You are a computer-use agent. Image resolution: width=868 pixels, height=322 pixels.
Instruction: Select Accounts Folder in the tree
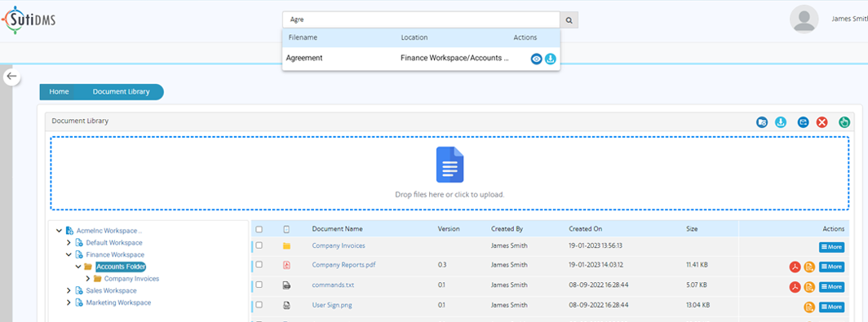(121, 267)
